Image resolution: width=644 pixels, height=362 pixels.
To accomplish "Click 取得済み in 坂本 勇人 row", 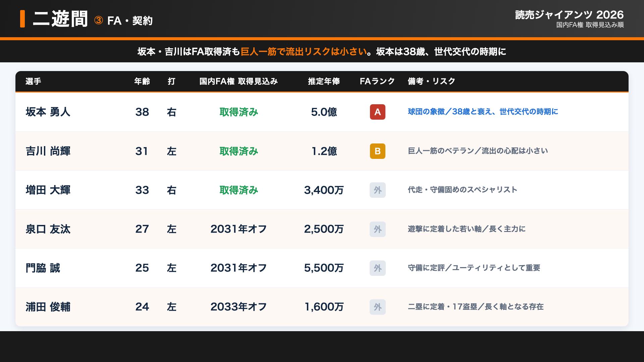I will coord(239,112).
